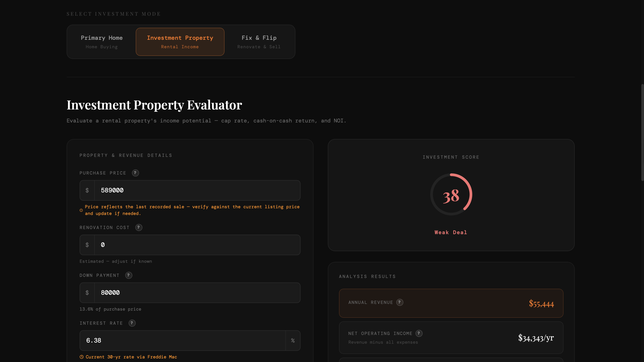Click Annual Revenue help question icon
Screen dimensions: 644x362
(400, 302)
